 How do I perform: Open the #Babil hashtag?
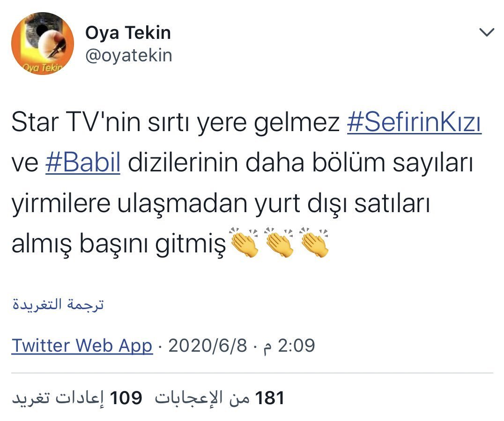tap(83, 162)
